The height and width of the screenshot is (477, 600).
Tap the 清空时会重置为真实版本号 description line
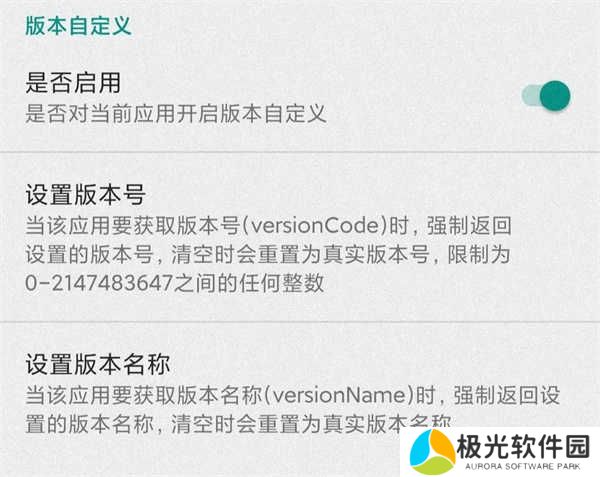coord(268,254)
